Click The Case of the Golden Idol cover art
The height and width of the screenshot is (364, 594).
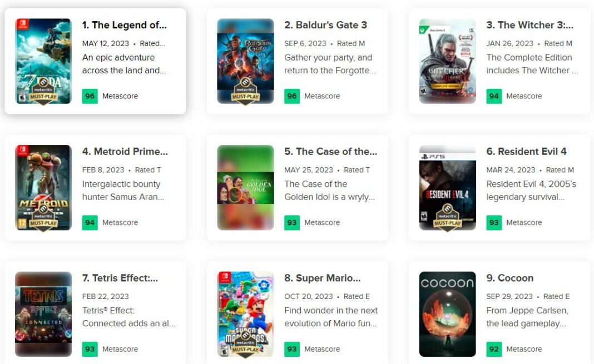point(245,186)
